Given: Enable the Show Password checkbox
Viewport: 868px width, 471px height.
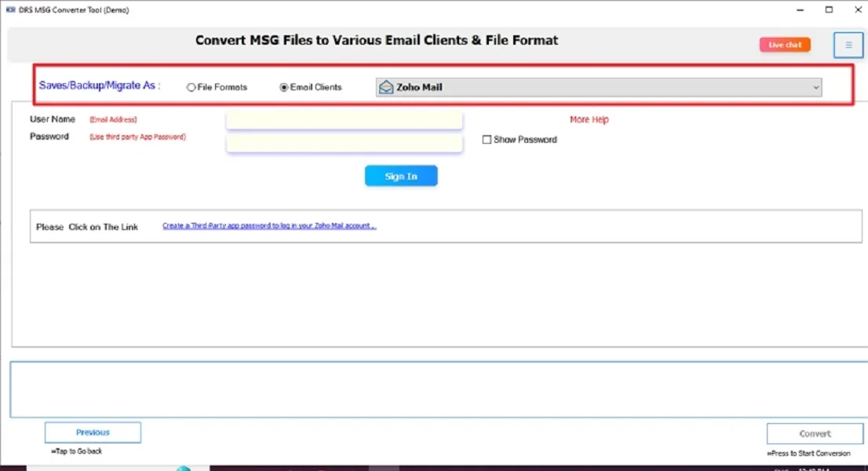Looking at the screenshot, I should pos(487,140).
